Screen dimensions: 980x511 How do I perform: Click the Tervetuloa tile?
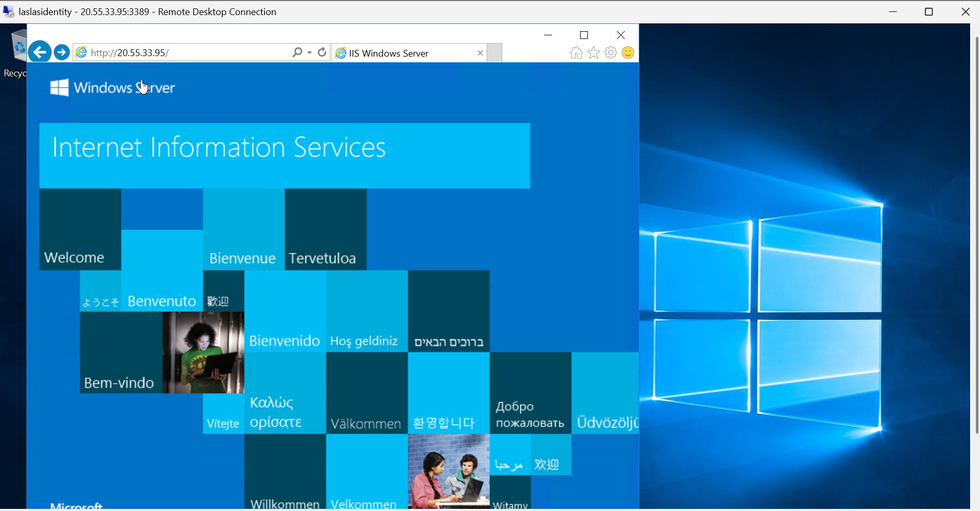click(326, 229)
